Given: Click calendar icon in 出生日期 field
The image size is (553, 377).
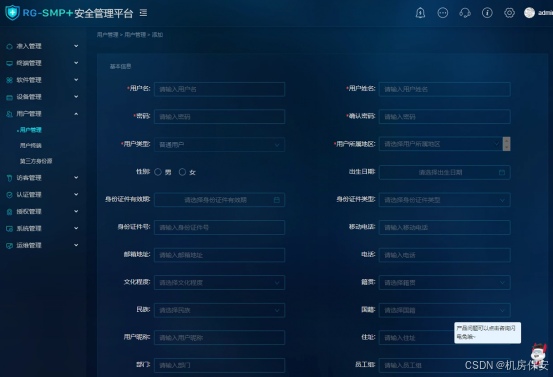Looking at the screenshot, I should click(x=502, y=172).
